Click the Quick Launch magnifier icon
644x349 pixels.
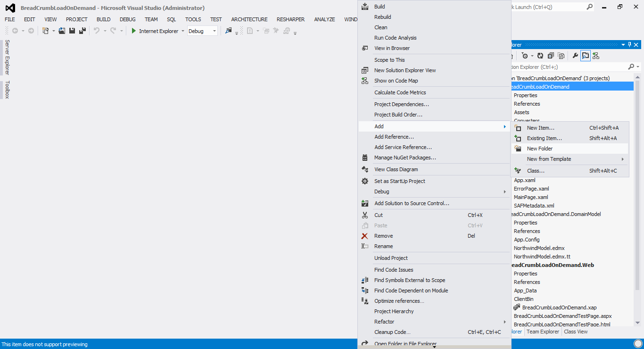pyautogui.click(x=589, y=7)
